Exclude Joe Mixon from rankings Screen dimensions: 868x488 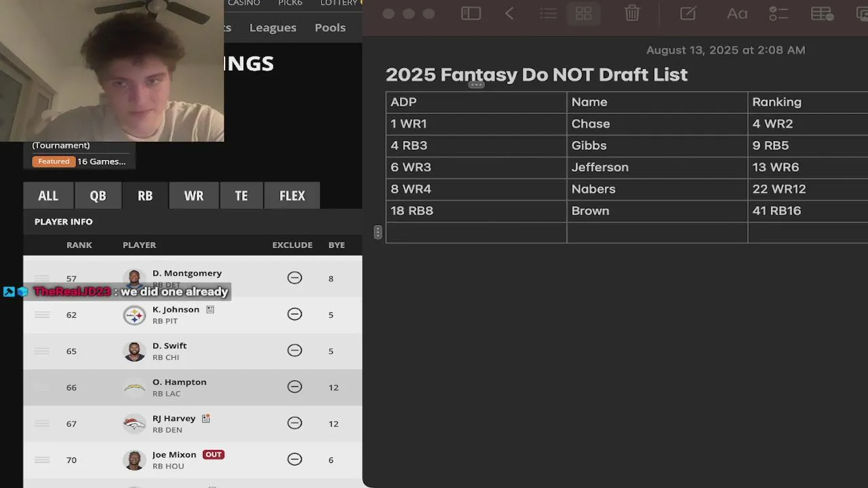tap(294, 459)
